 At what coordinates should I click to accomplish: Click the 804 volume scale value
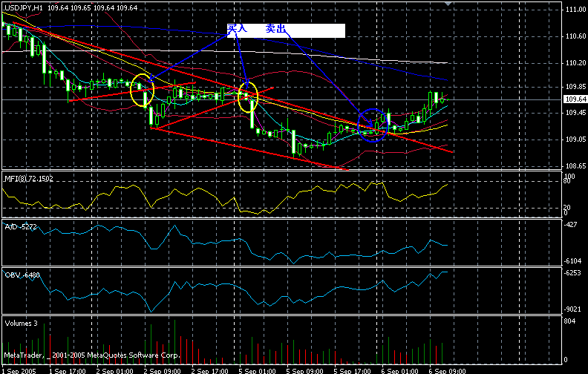(x=569, y=321)
